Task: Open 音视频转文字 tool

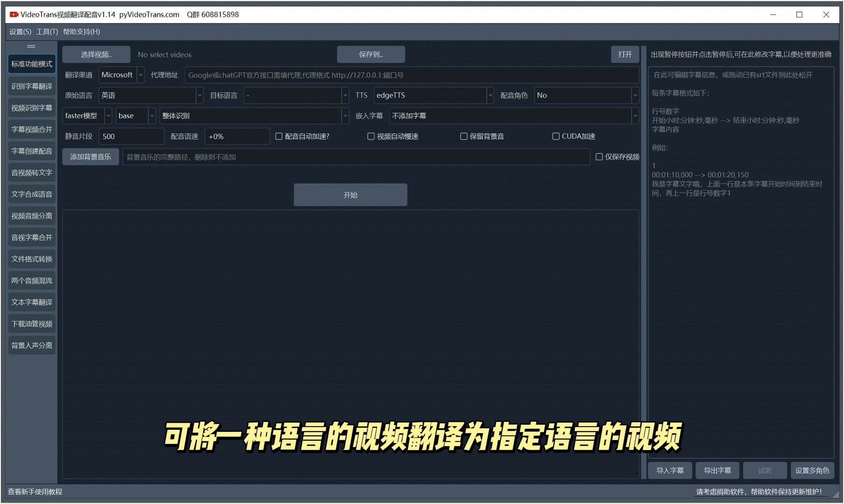Action: 32,173
